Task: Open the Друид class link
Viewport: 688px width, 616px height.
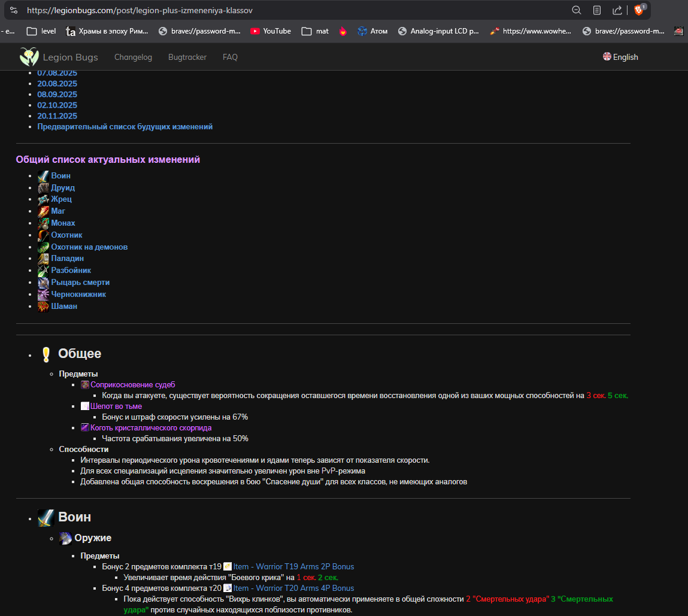Action: 63,188
